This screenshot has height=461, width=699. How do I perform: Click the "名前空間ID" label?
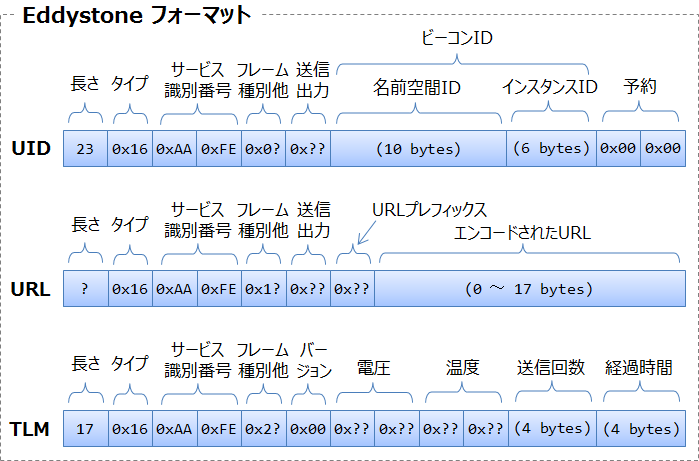pos(417,87)
